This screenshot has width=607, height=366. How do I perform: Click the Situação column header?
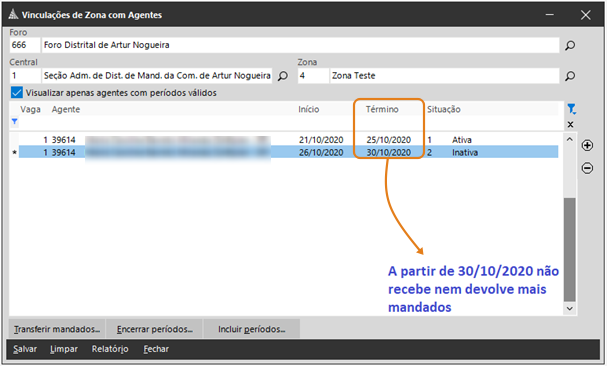tap(444, 109)
